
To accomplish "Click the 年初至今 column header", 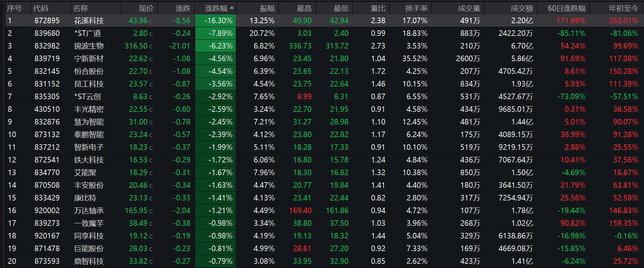I will [x=623, y=8].
